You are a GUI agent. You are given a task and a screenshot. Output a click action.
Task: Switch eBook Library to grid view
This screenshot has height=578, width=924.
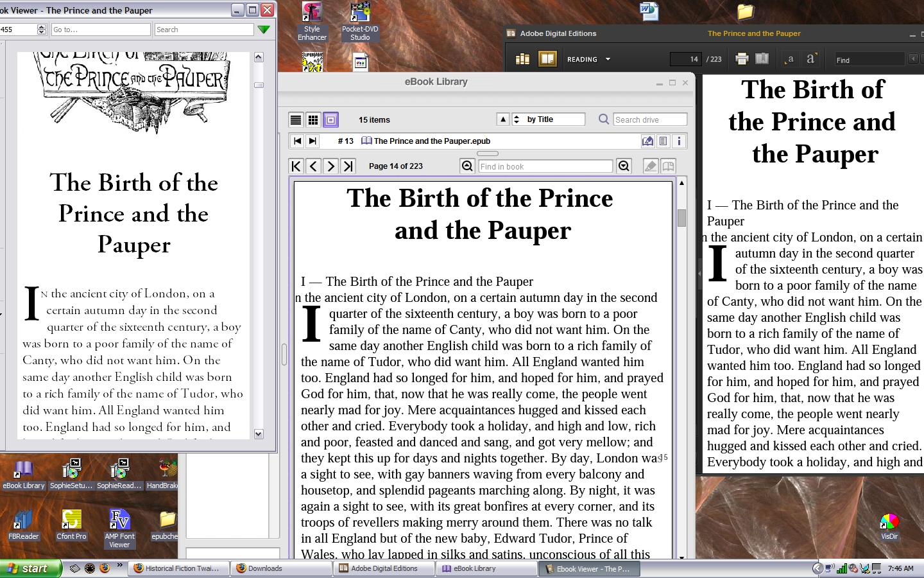[x=313, y=119]
